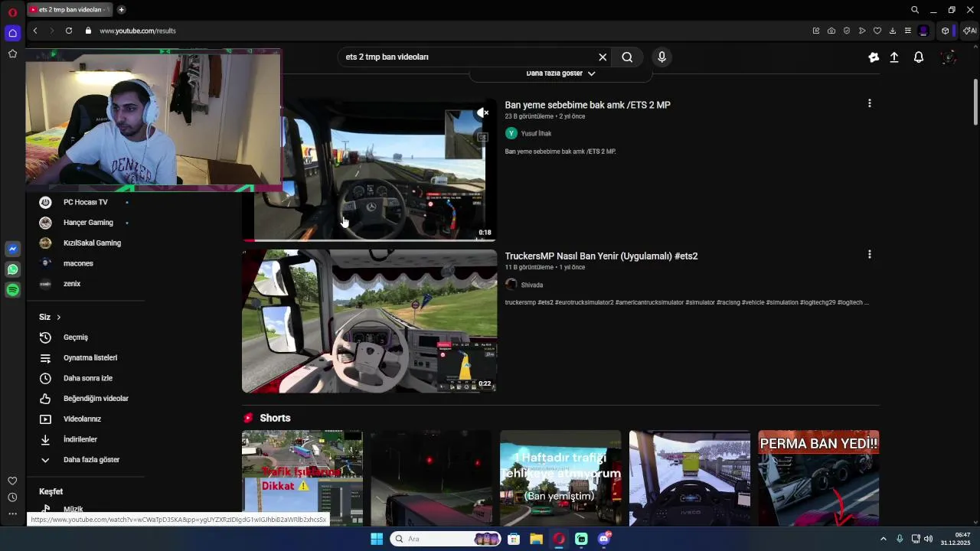The image size is (980, 551).
Task: Open the TruckersMP video thumbnail 0:22
Action: point(370,321)
